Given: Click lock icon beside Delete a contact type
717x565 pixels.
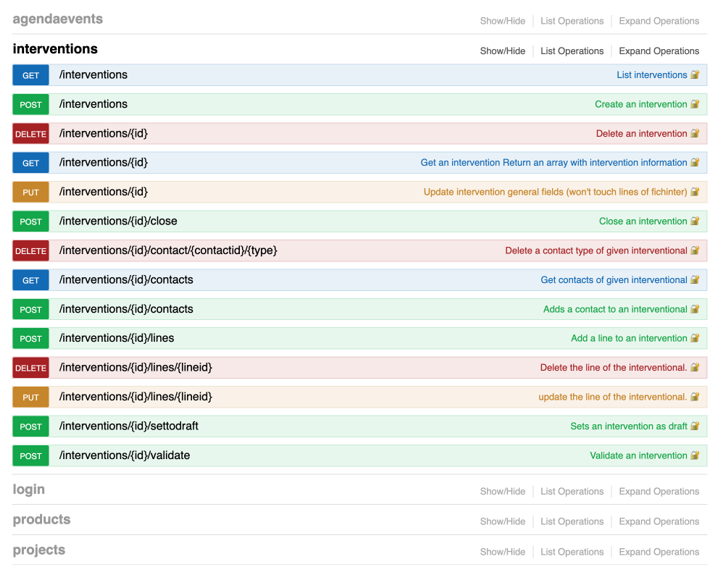Looking at the screenshot, I should pos(695,250).
